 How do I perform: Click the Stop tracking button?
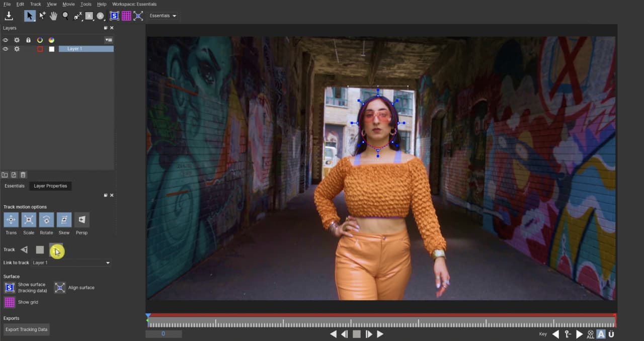click(x=40, y=249)
